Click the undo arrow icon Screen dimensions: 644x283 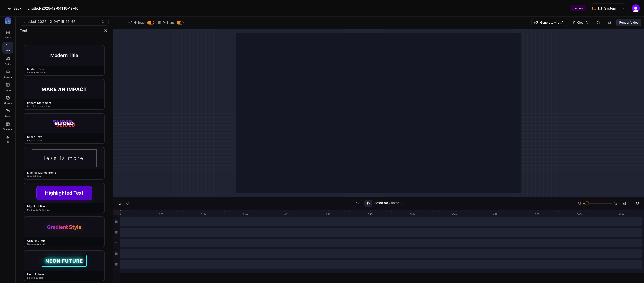(x=120, y=203)
